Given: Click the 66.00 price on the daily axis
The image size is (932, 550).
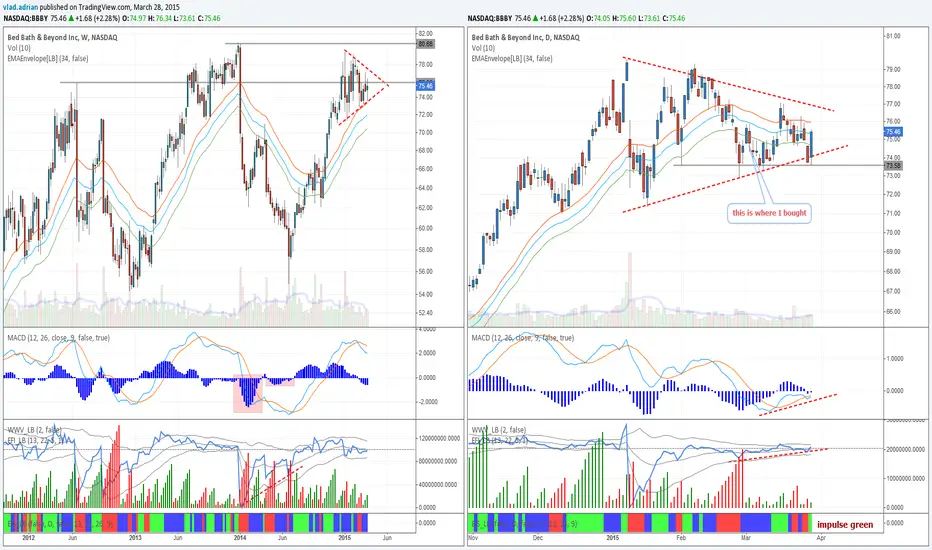Looking at the screenshot, I should pos(893,312).
